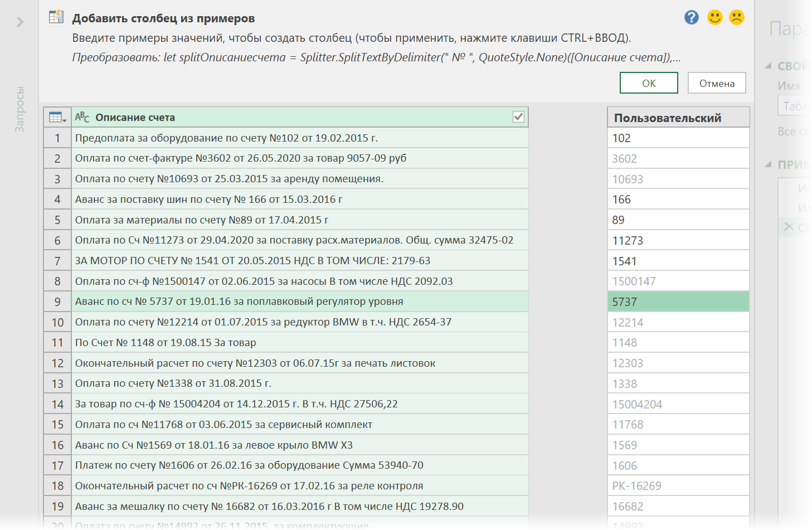The width and height of the screenshot is (812, 530).
Task: Confirm with the ОК button
Action: (649, 83)
